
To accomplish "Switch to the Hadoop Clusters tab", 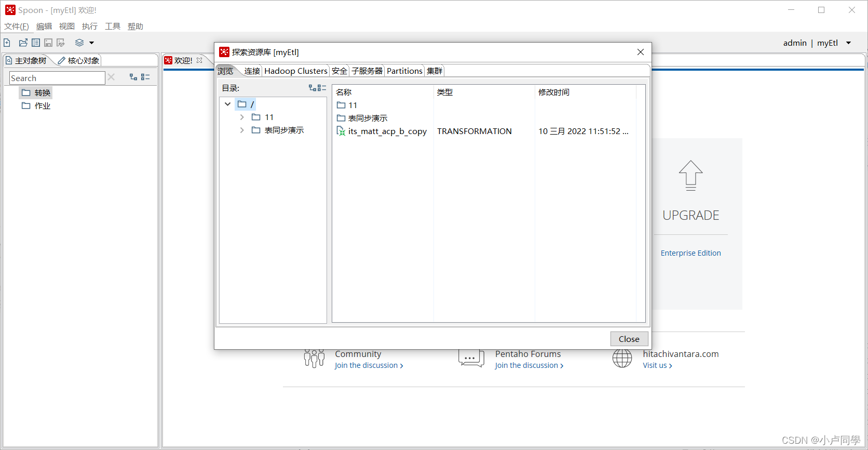I will (x=296, y=71).
